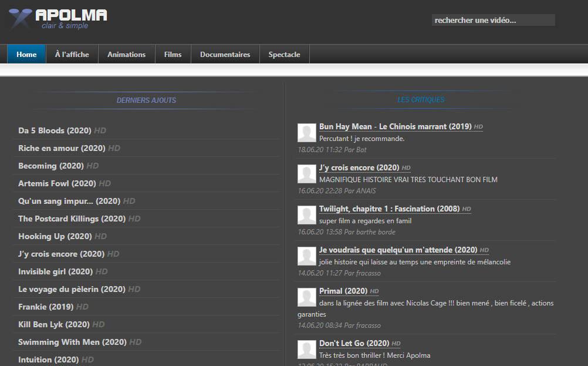This screenshot has width=588, height=366.
Task: Open The Postcard Killings (2020)
Action: coord(72,219)
